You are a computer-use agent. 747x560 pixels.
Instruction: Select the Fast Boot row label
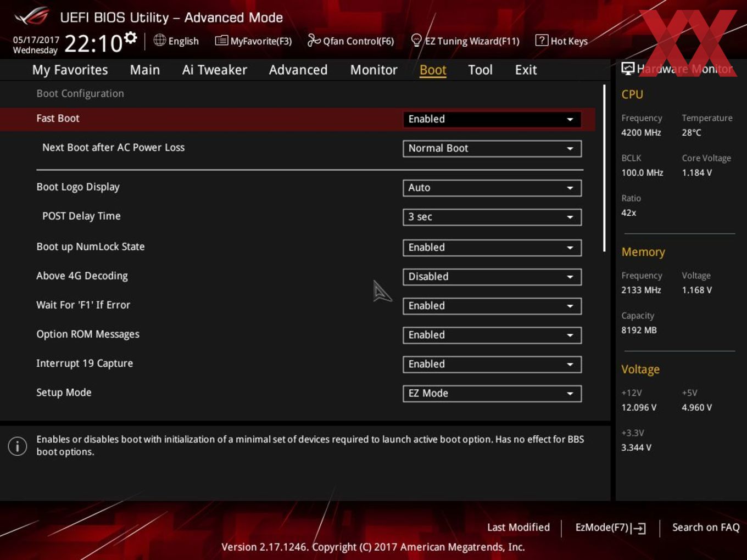click(x=58, y=118)
